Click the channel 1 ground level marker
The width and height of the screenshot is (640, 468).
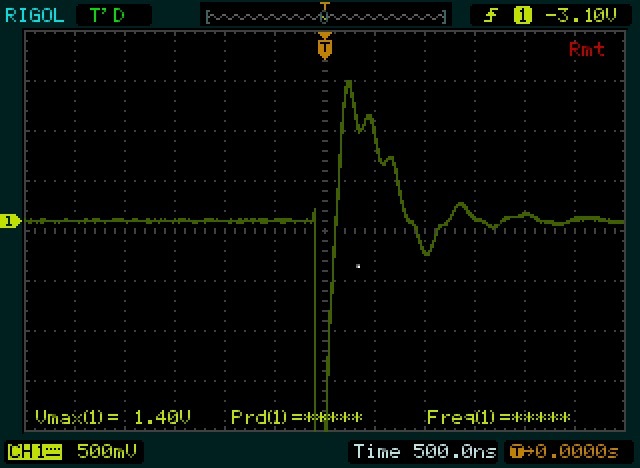[x=10, y=221]
